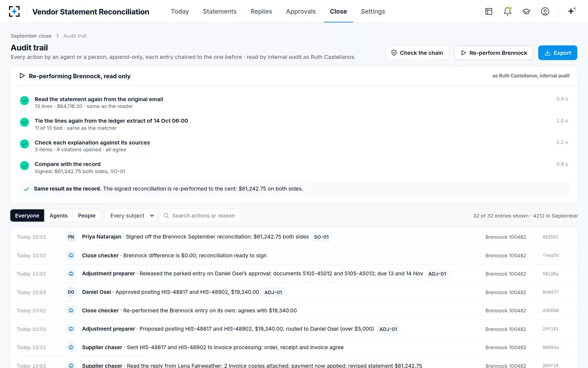
Task: Click the app logo icon
Action: click(14, 11)
